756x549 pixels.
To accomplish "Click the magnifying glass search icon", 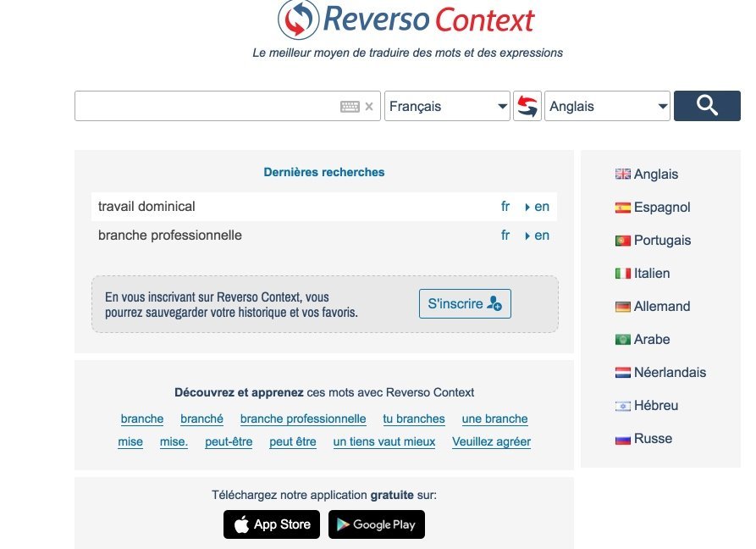I will click(x=707, y=106).
